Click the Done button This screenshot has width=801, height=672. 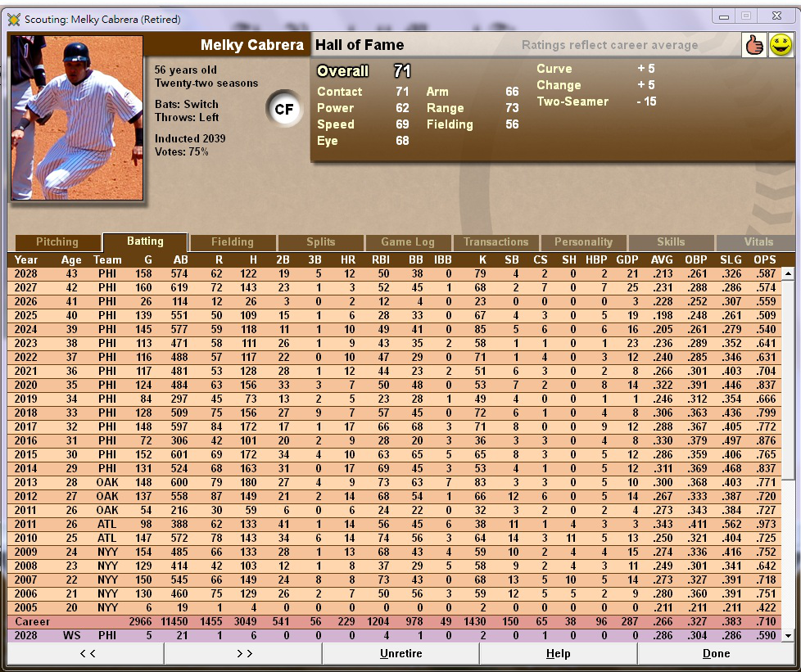click(x=716, y=654)
